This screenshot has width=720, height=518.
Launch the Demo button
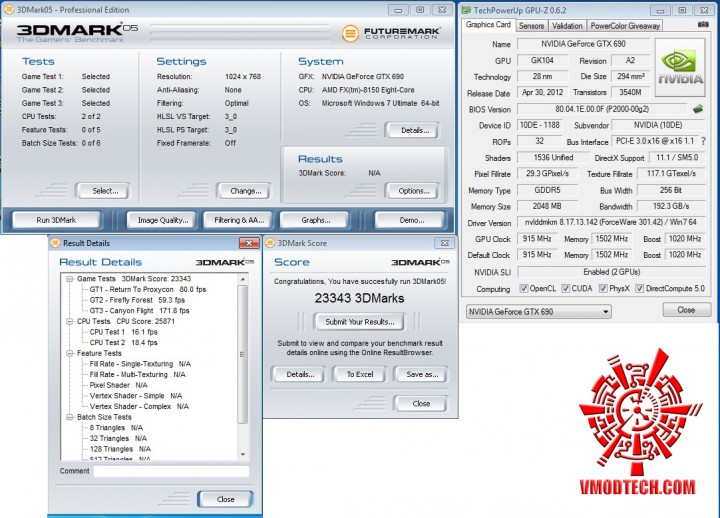pyautogui.click(x=411, y=220)
